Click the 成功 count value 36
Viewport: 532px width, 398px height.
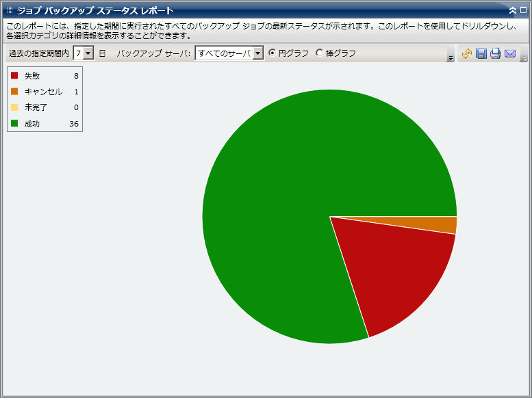74,124
